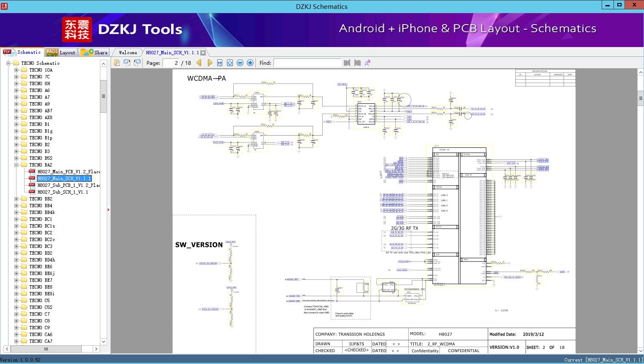Select the TECNO CA7 folder
Screen dimensions: 644x364
(x=41, y=341)
